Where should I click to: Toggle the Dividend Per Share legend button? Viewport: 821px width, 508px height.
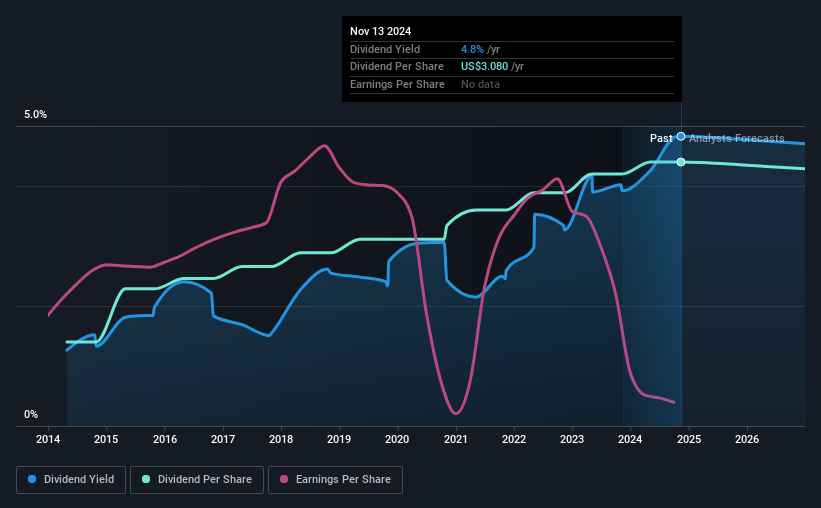[x=197, y=480]
